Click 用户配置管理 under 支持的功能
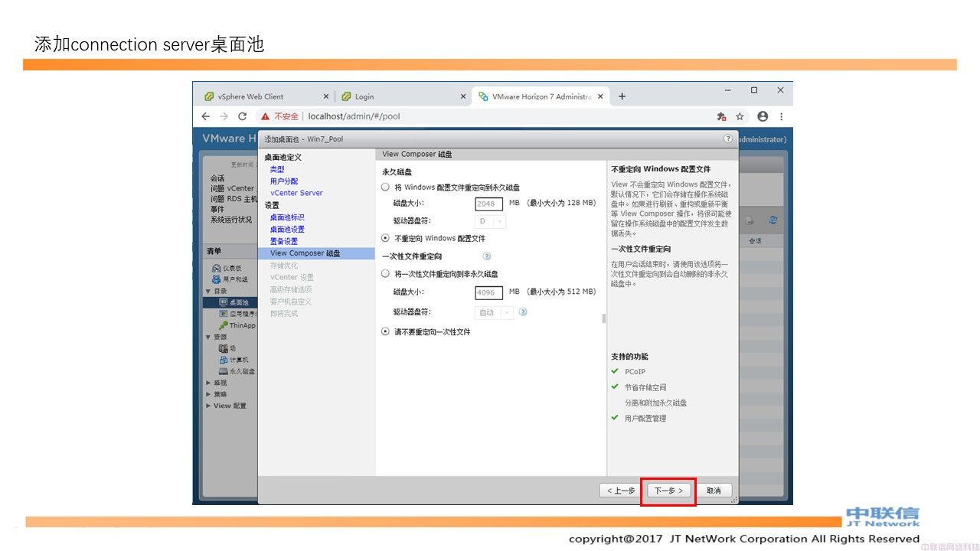The image size is (980, 551). pos(645,419)
